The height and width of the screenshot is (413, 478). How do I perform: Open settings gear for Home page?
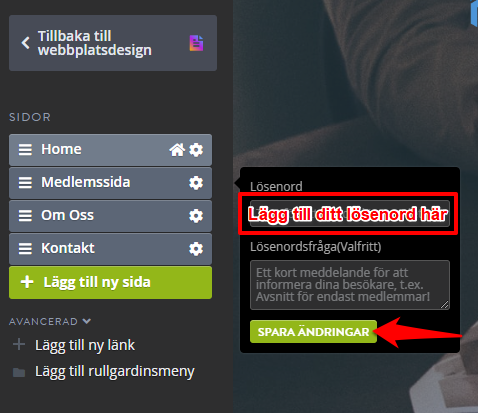[196, 150]
